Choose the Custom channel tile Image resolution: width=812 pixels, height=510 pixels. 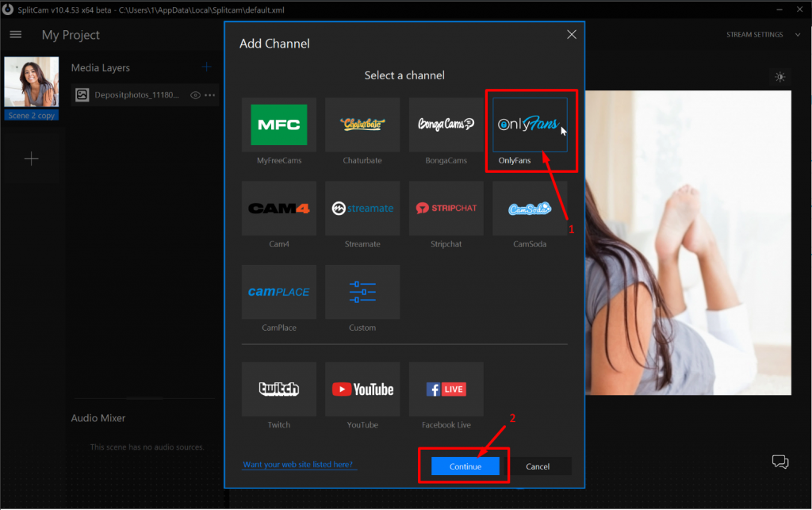pos(362,292)
